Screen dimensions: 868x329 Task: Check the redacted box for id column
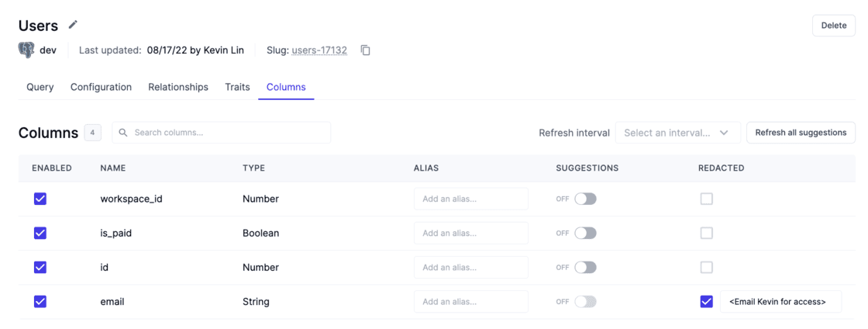[x=706, y=267]
